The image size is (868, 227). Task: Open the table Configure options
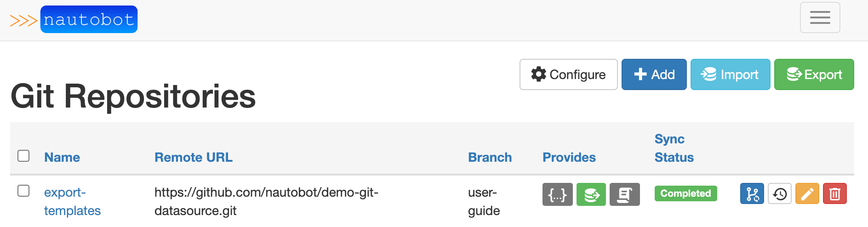click(x=568, y=74)
